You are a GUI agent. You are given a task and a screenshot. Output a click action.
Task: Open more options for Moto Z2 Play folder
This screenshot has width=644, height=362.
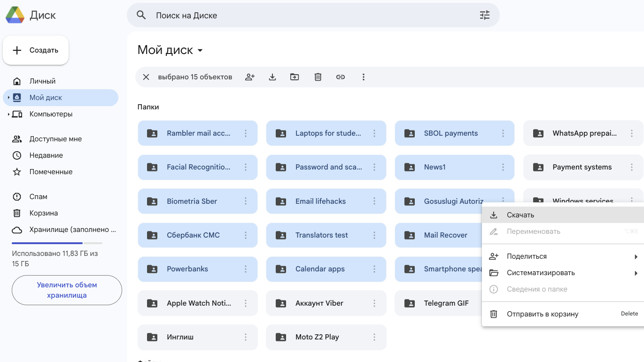tap(374, 337)
